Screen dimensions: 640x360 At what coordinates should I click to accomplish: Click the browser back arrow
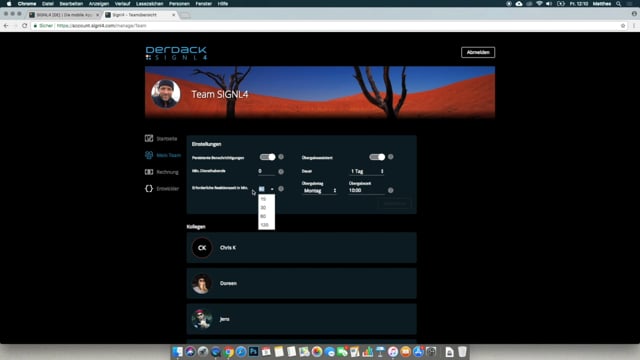pos(6,25)
